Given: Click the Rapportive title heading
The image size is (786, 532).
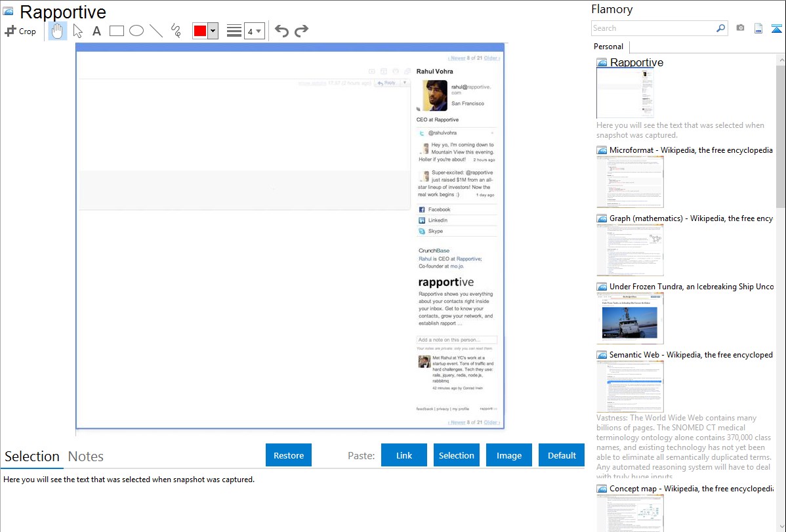Looking at the screenshot, I should tap(63, 12).
